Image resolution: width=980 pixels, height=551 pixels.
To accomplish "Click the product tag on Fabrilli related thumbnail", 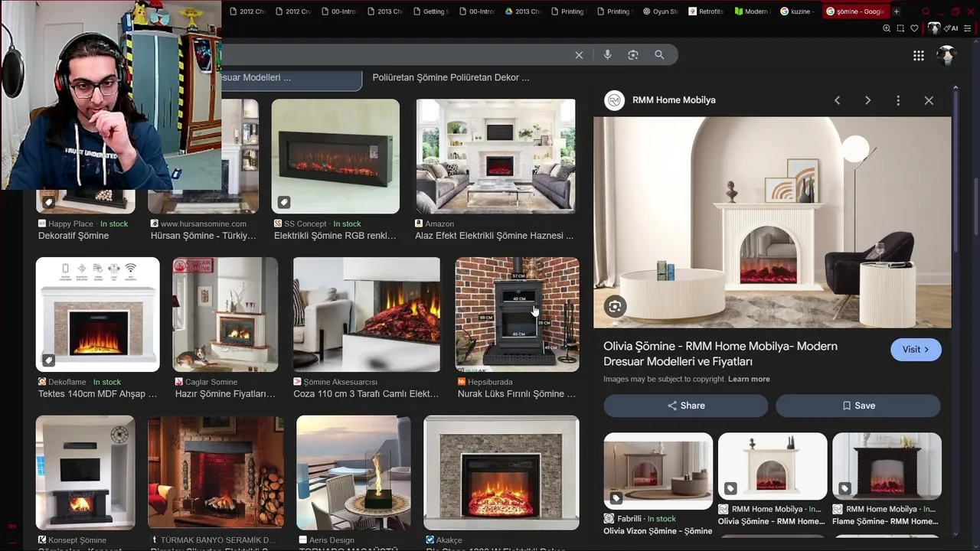I will point(616,498).
